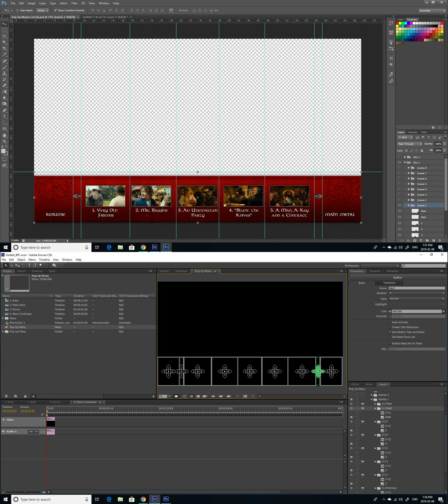Switch to the Flowchart tab

pos(181,271)
